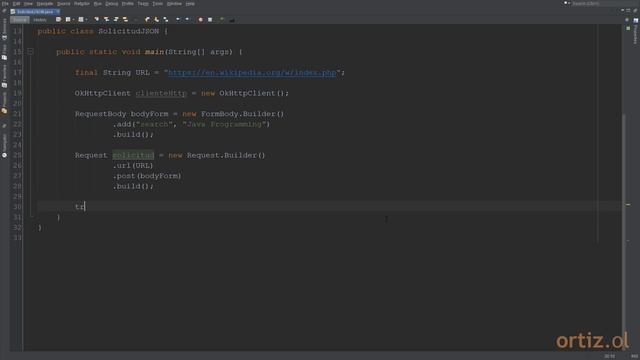Screen dimensions: 640x360
Task: Click the Shift Line Right icon
Action: click(187, 20)
